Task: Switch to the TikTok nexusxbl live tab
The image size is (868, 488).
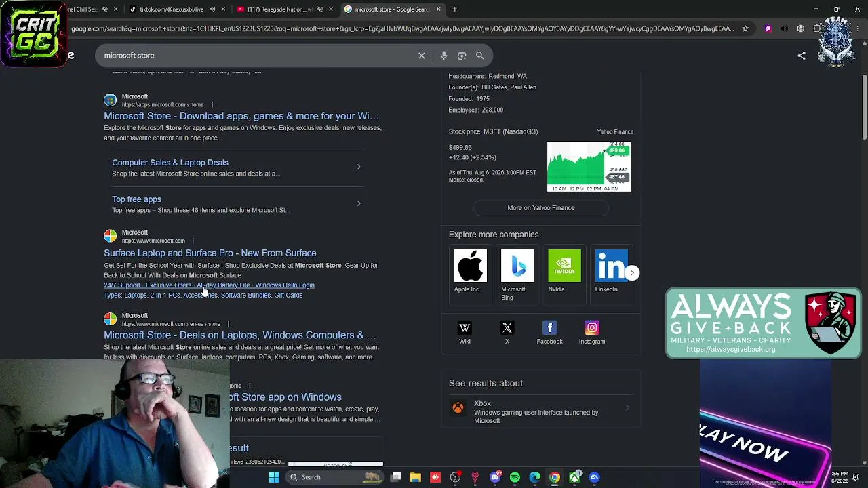Action: (172, 9)
